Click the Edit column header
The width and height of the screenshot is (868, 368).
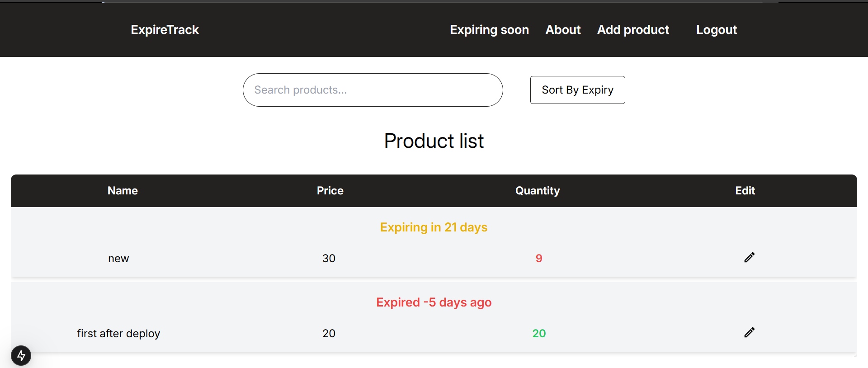[x=745, y=191]
